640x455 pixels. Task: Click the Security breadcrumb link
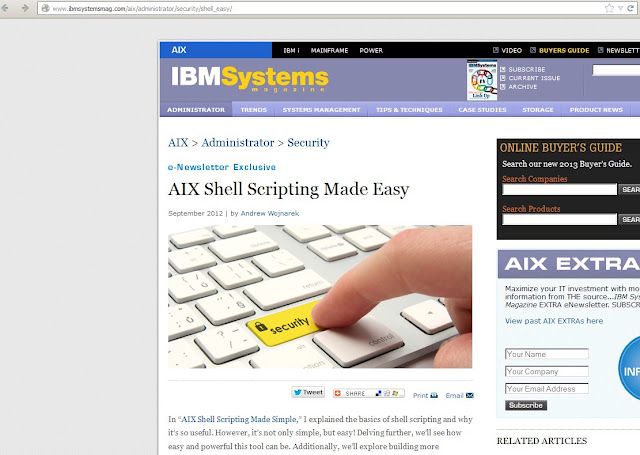tap(308, 142)
